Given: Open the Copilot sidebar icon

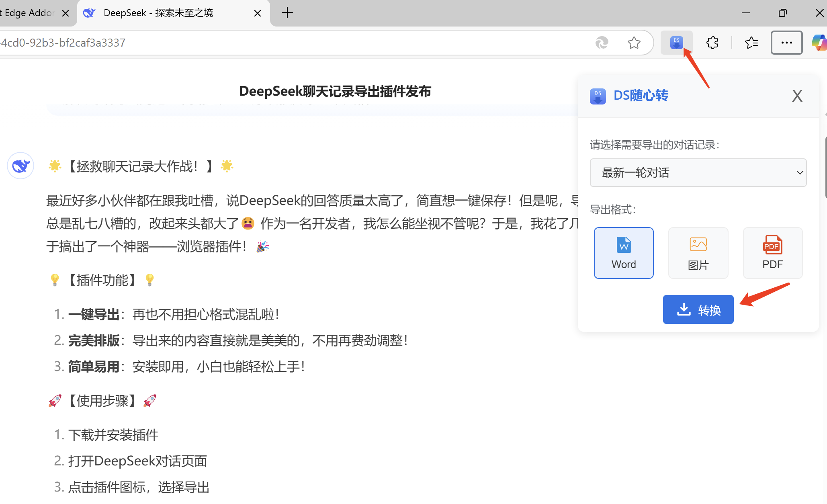Looking at the screenshot, I should click(819, 43).
